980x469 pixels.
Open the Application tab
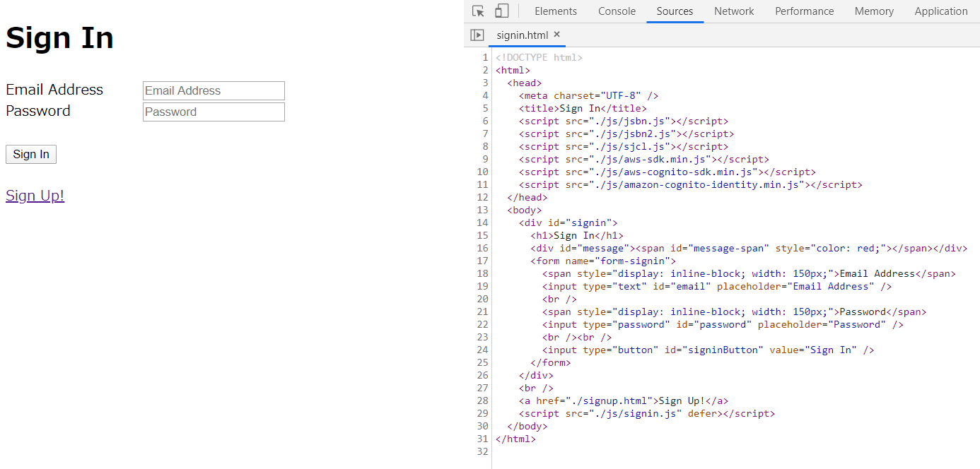pos(941,11)
